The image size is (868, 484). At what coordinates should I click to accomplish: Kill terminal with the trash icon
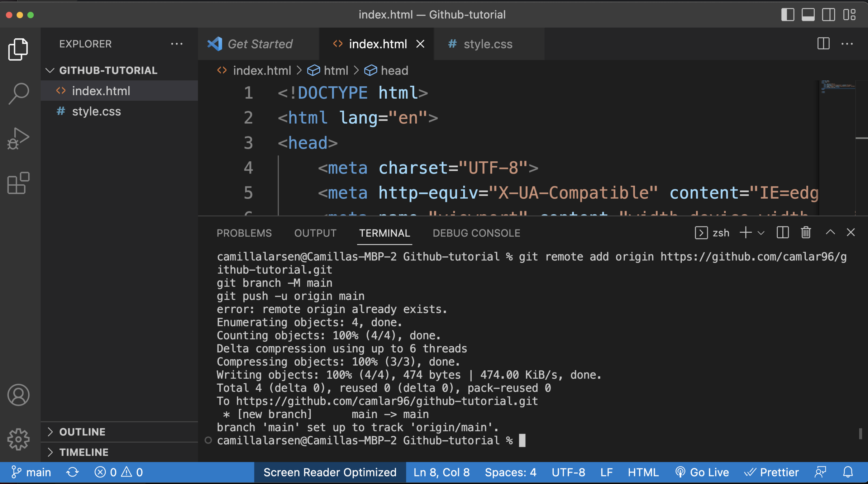pos(806,233)
